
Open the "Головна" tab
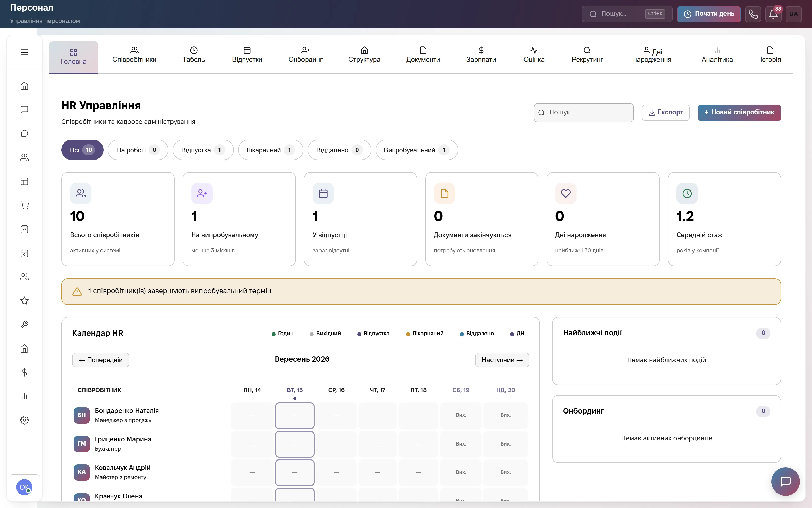pos(74,57)
